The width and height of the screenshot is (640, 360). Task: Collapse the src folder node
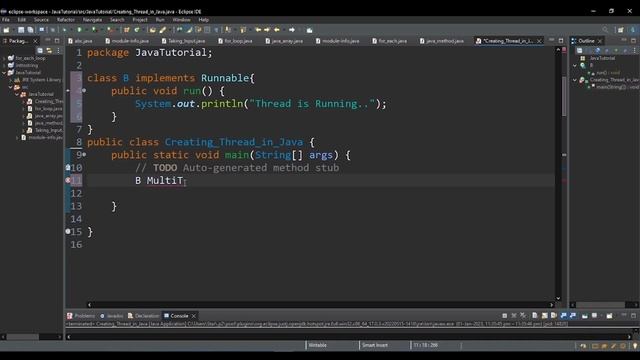(x=11, y=87)
